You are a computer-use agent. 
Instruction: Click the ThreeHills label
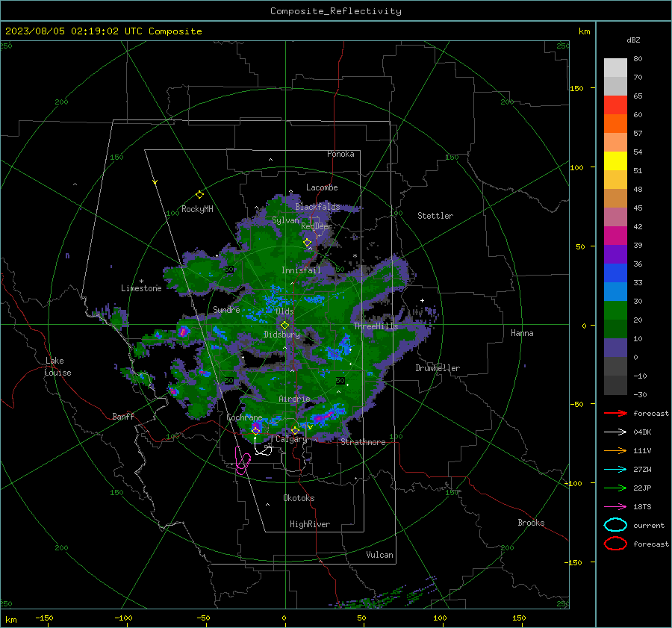coord(376,326)
